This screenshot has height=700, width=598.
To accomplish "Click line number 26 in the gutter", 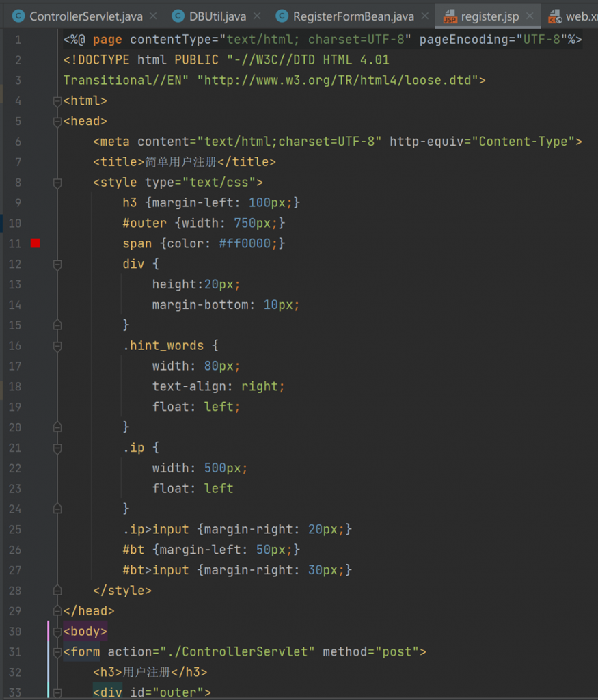I will [x=15, y=550].
